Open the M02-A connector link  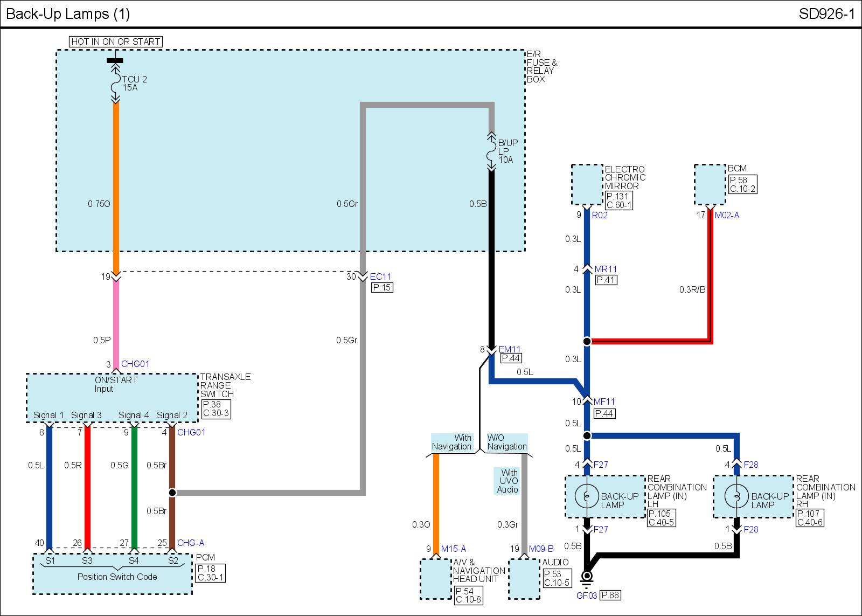click(727, 215)
